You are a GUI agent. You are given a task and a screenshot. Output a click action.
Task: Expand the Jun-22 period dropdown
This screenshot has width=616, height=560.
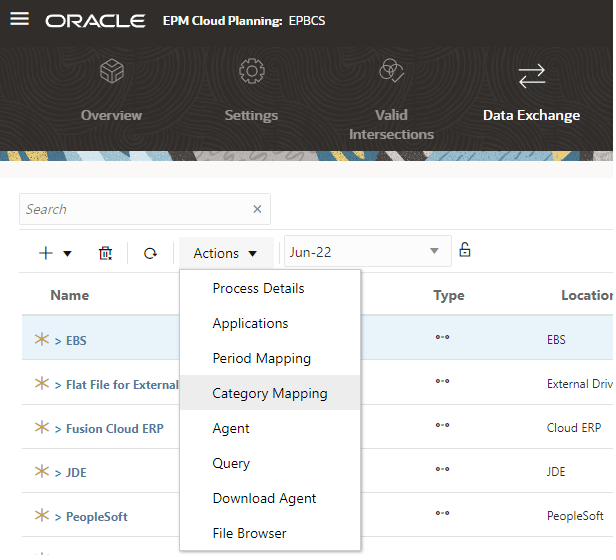click(434, 251)
